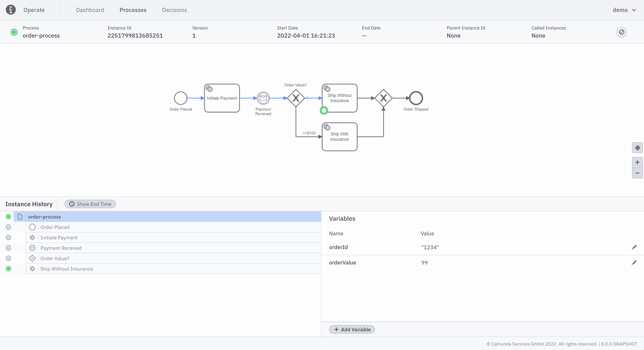This screenshot has width=644, height=350.
Task: Click the completed checkmark next to Order Placed
Action: point(8,227)
